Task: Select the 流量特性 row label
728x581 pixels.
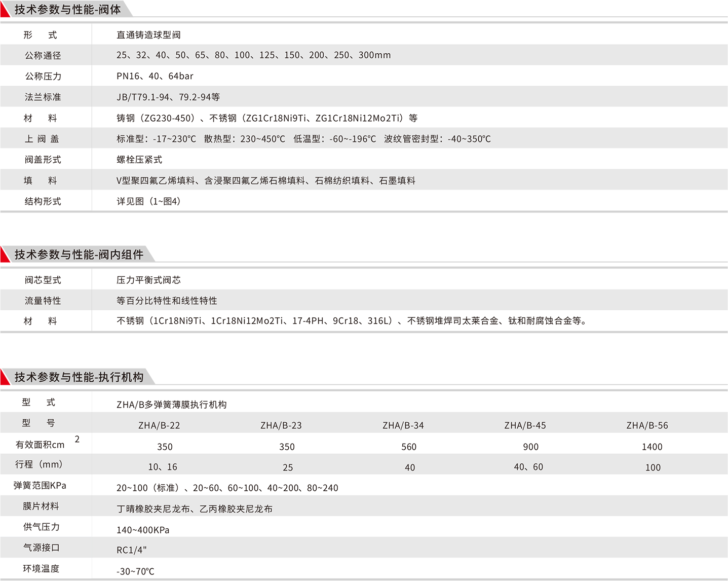Action: tap(43, 301)
